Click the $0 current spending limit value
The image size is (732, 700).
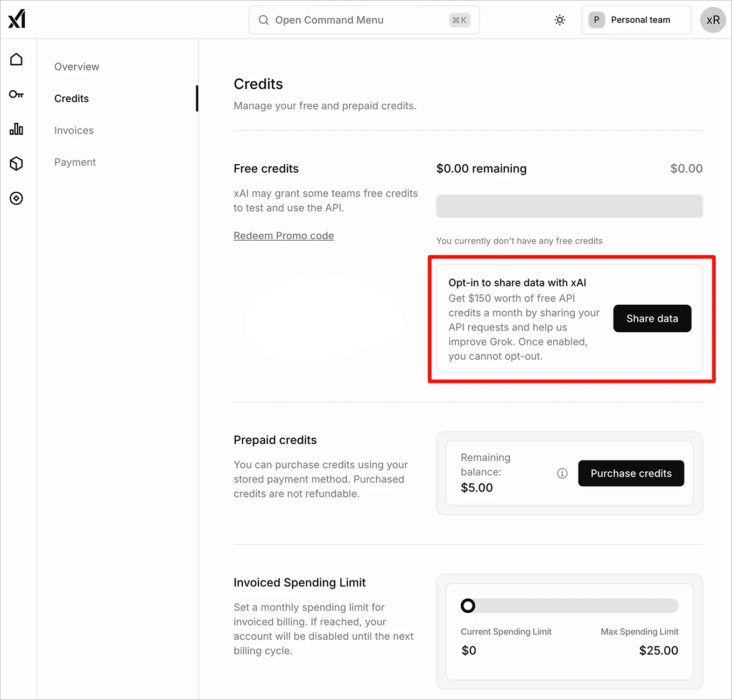pos(469,650)
